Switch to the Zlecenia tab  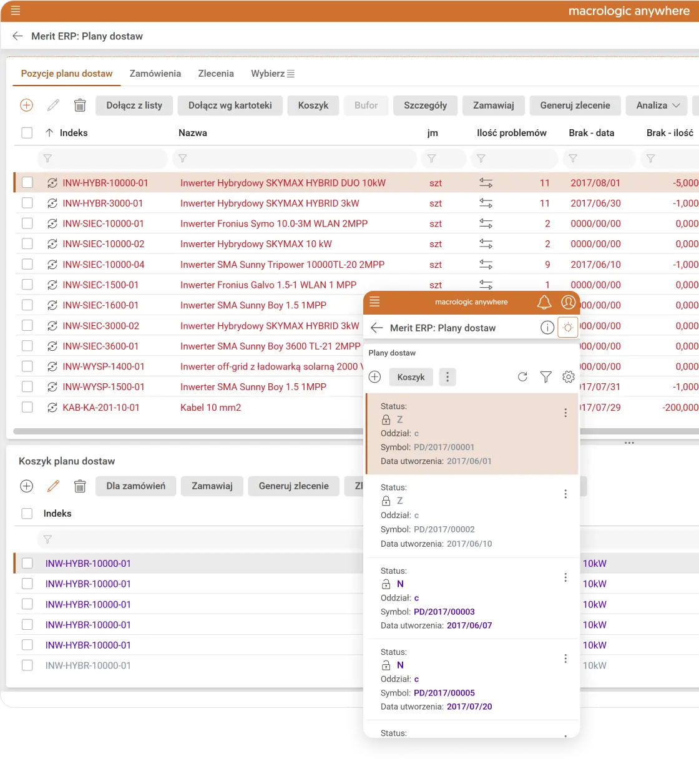pyautogui.click(x=216, y=74)
